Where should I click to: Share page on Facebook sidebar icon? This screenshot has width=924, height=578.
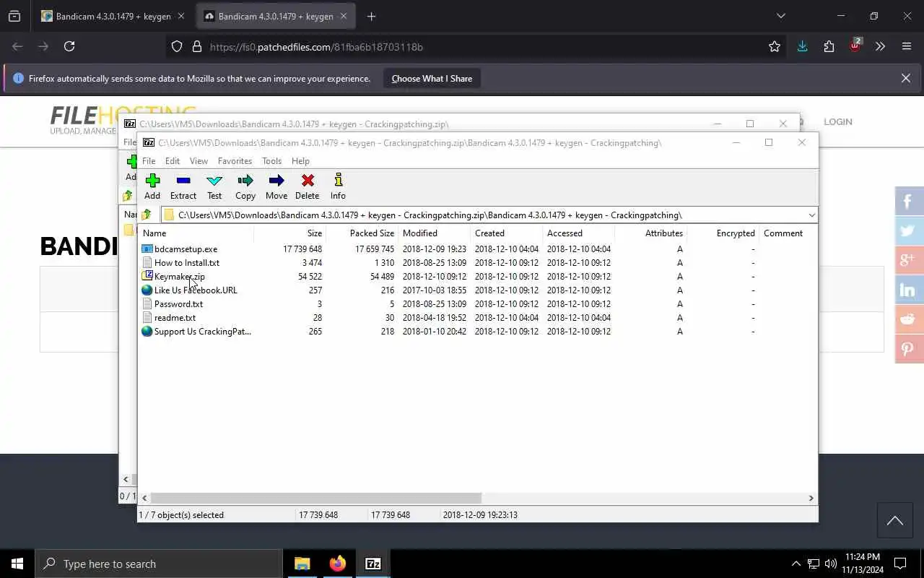coord(908,201)
